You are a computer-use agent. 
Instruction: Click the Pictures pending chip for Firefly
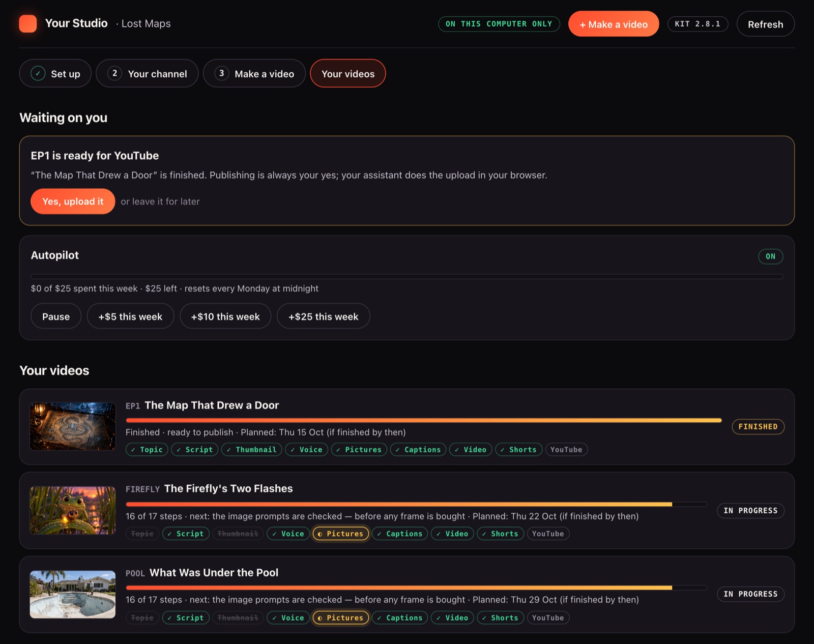coord(340,534)
